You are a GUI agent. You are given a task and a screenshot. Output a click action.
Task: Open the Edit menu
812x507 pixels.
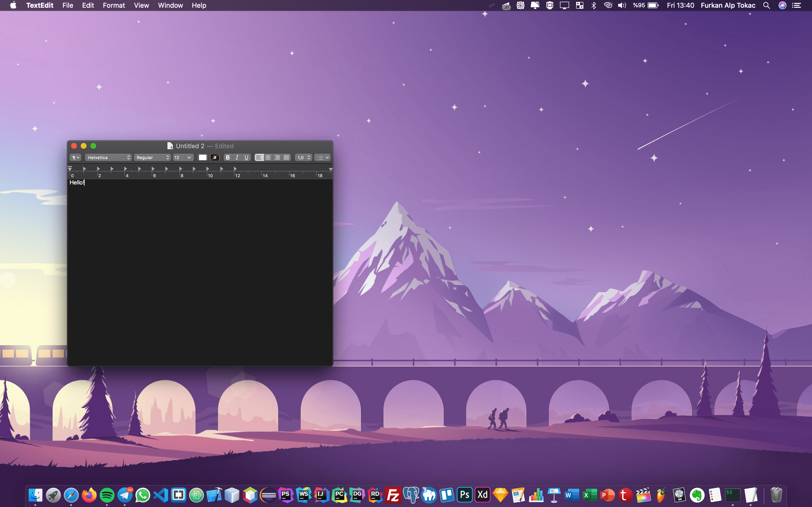pos(88,5)
